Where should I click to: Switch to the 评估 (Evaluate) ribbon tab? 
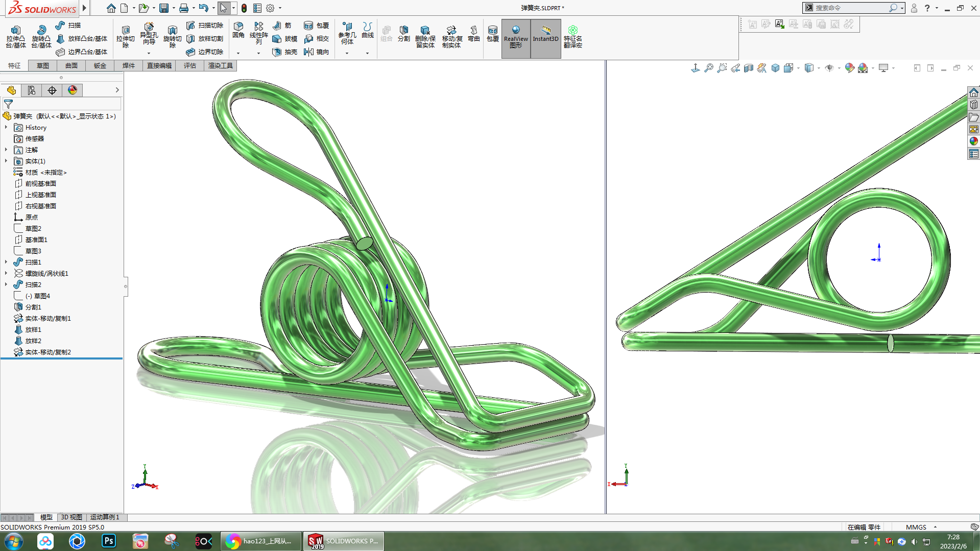[190, 65]
